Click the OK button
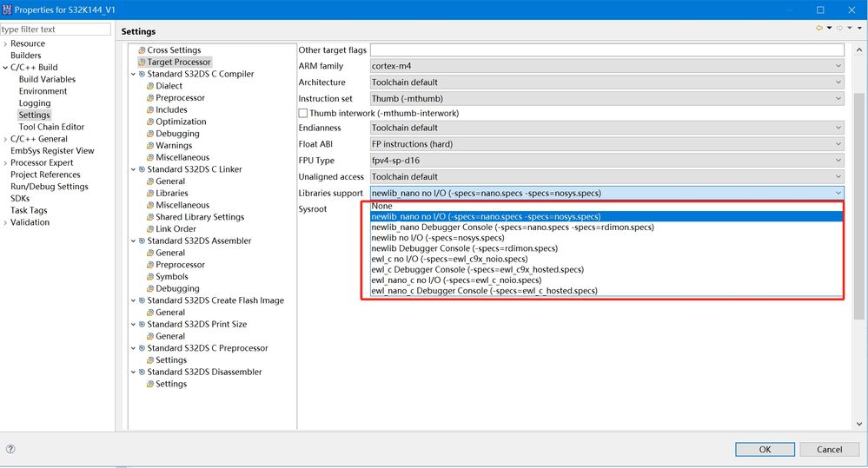The image size is (868, 468). click(x=765, y=449)
